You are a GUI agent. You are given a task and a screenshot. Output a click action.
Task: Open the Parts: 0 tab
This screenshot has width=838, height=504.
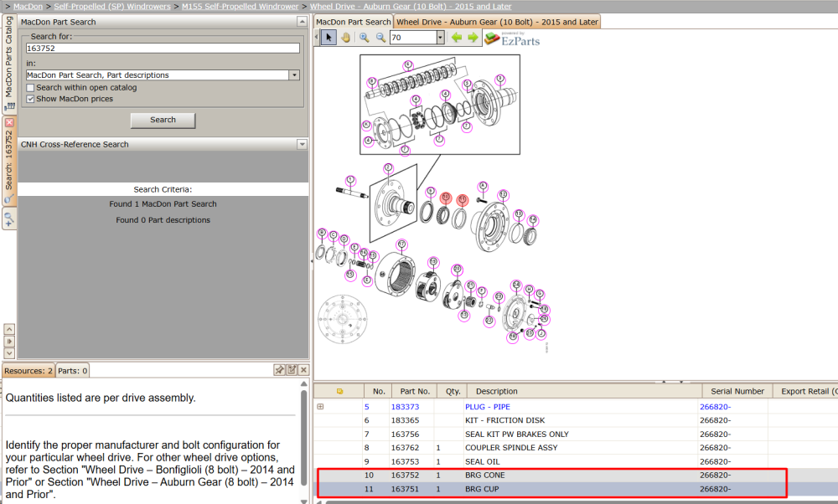click(72, 371)
